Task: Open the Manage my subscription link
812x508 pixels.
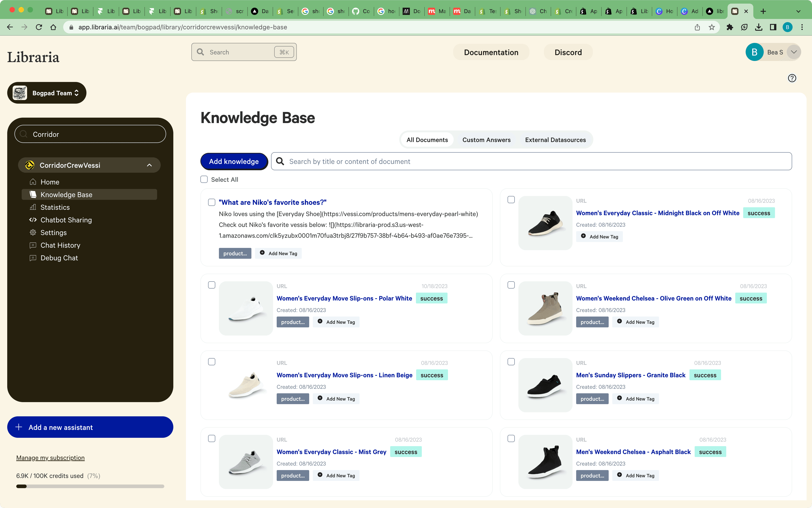Action: pos(50,458)
